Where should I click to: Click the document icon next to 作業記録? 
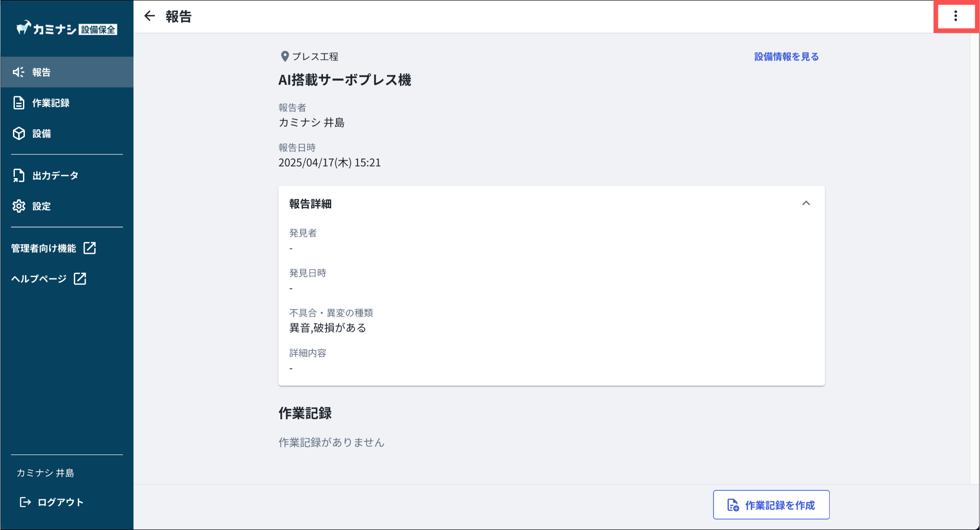[19, 103]
